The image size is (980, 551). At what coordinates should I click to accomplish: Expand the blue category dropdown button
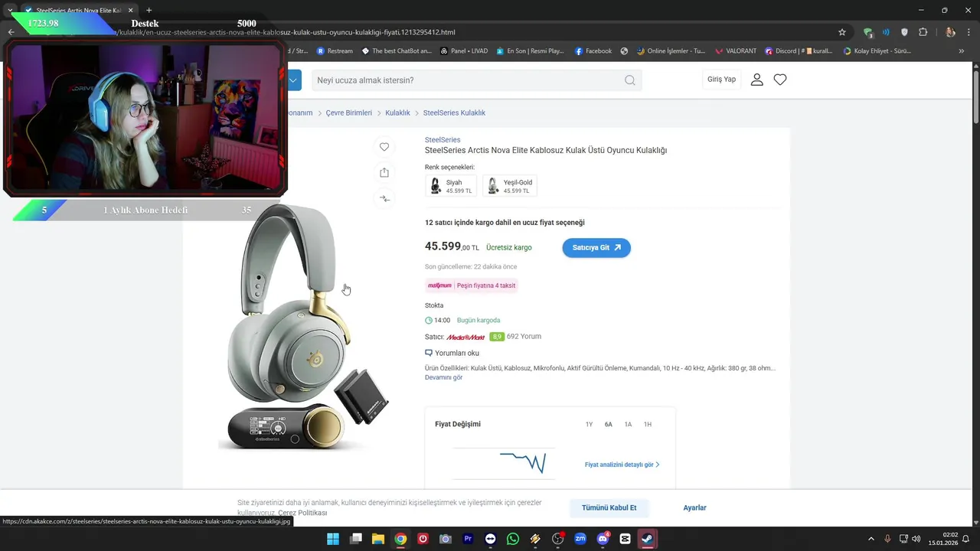(294, 80)
